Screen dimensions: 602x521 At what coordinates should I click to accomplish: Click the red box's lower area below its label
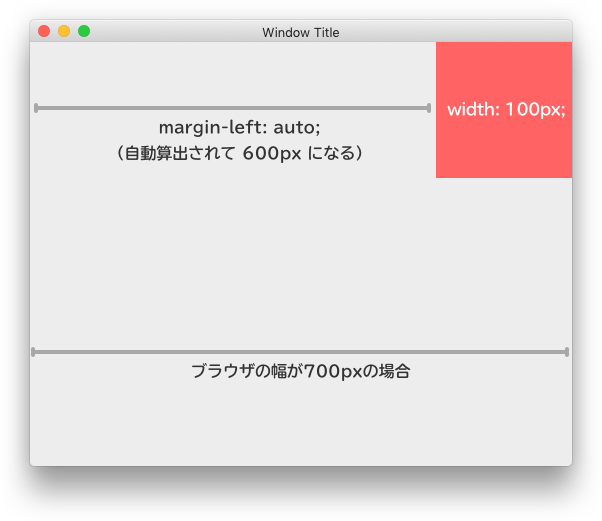pos(504,150)
